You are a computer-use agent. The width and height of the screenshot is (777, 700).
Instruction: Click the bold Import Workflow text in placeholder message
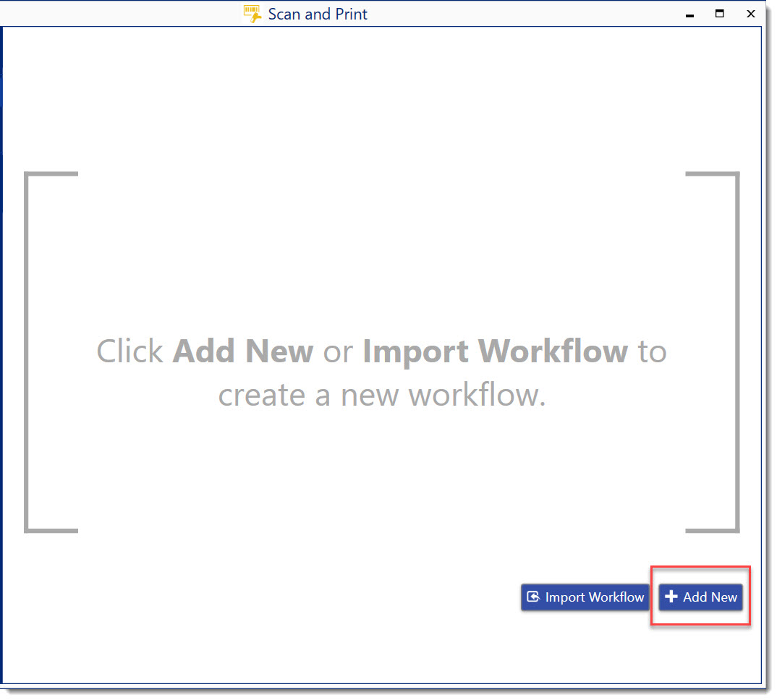(496, 351)
